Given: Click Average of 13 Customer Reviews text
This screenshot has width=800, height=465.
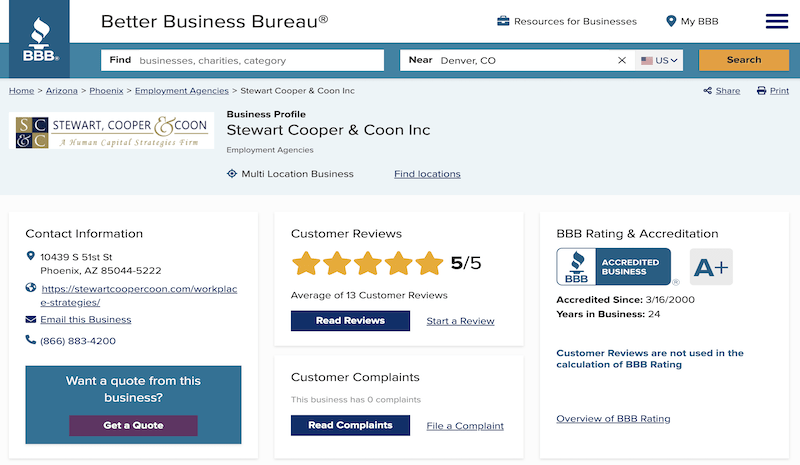Looking at the screenshot, I should tap(369, 295).
